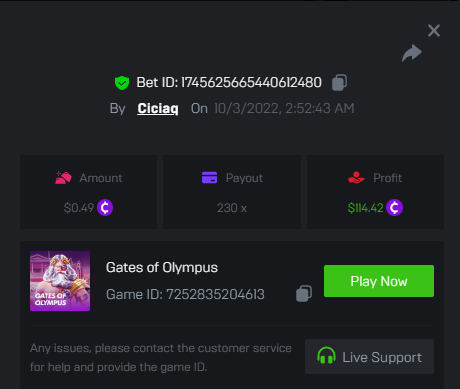Click the purple coin next to $114.42

[394, 208]
